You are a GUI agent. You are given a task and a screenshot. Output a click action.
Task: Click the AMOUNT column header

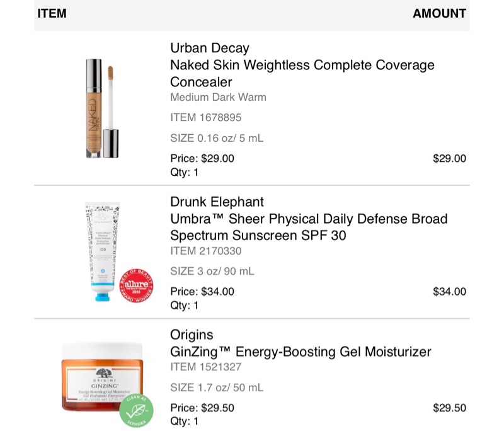point(439,13)
